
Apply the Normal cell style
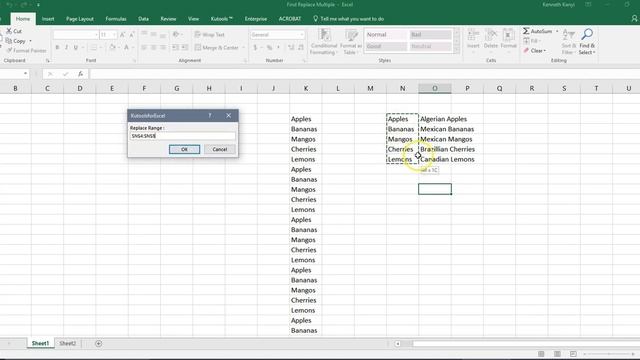[x=386, y=35]
